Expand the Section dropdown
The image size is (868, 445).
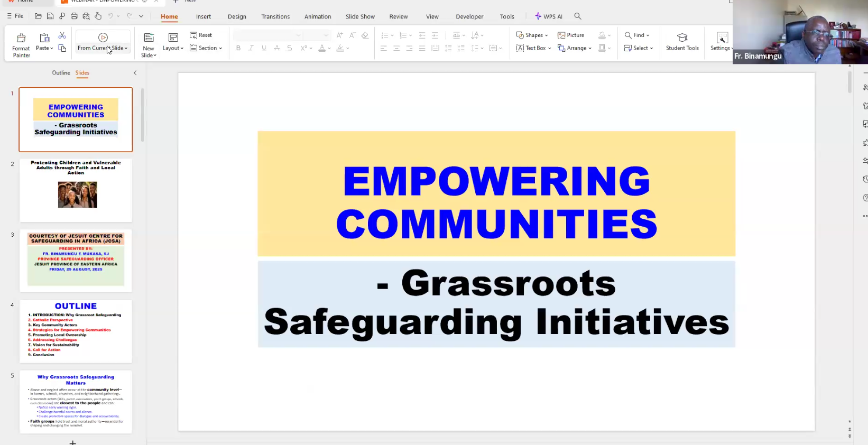[206, 48]
